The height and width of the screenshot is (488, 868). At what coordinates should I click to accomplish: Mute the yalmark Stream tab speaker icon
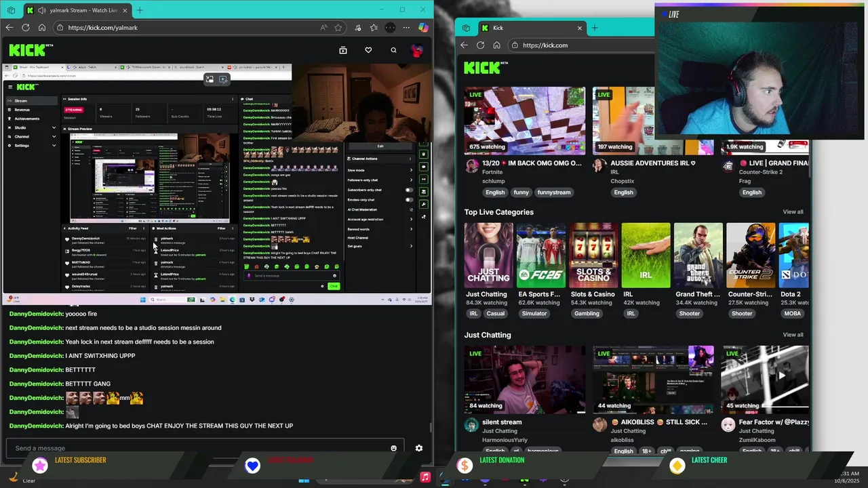pyautogui.click(x=42, y=10)
